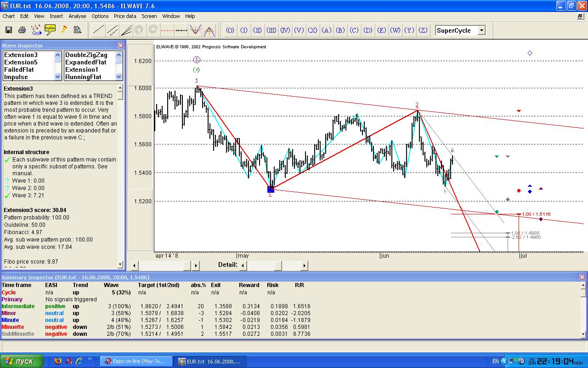The height and width of the screenshot is (368, 588).
Task: Decrease Detail with left arrow
Action: (243, 265)
